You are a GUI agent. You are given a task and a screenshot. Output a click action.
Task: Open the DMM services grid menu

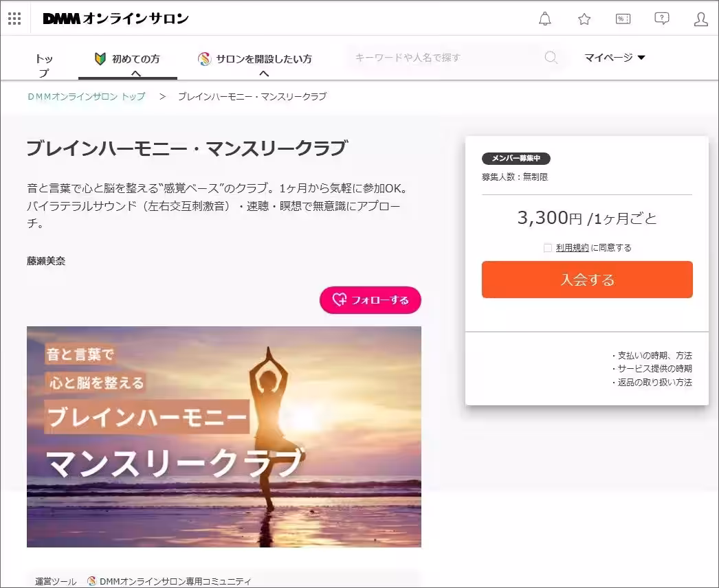14,19
